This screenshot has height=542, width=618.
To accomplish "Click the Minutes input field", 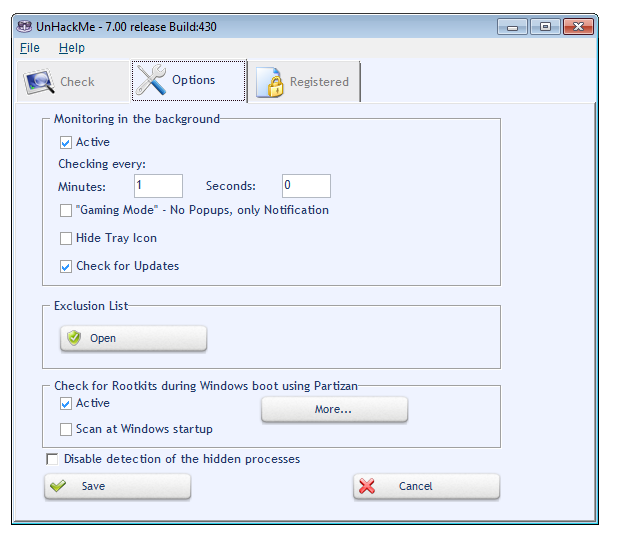I will pyautogui.click(x=158, y=186).
